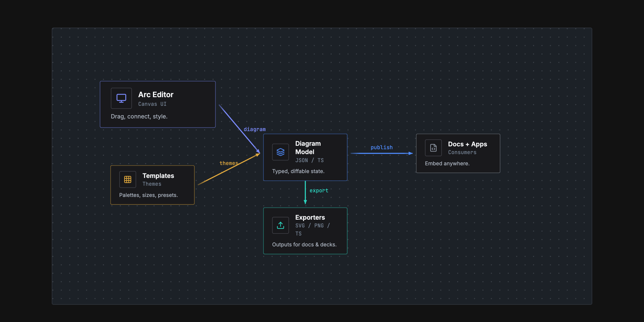Click the code file icon in Docs + Apps node
Viewport: 644px width, 322px height.
click(x=433, y=148)
